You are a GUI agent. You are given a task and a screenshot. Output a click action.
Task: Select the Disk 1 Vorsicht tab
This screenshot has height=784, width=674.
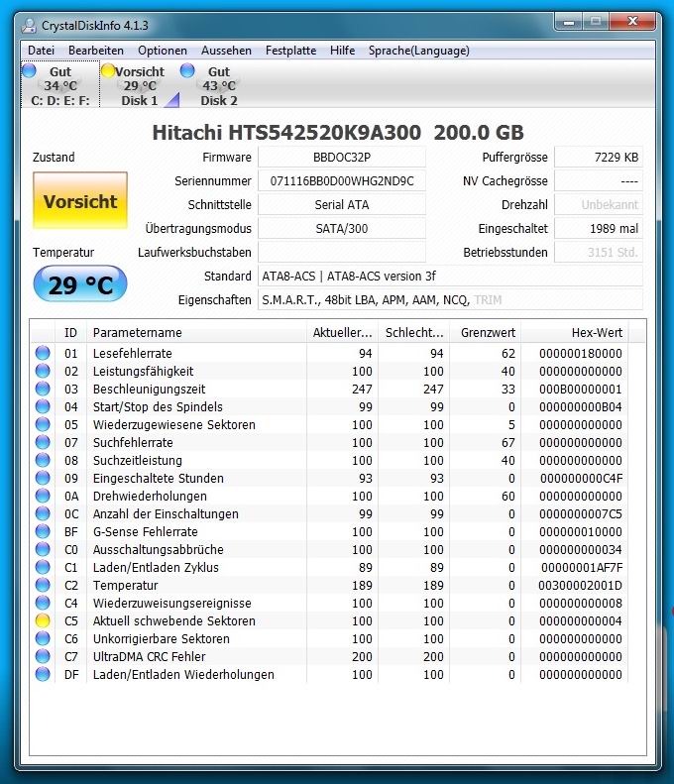pyautogui.click(x=140, y=84)
